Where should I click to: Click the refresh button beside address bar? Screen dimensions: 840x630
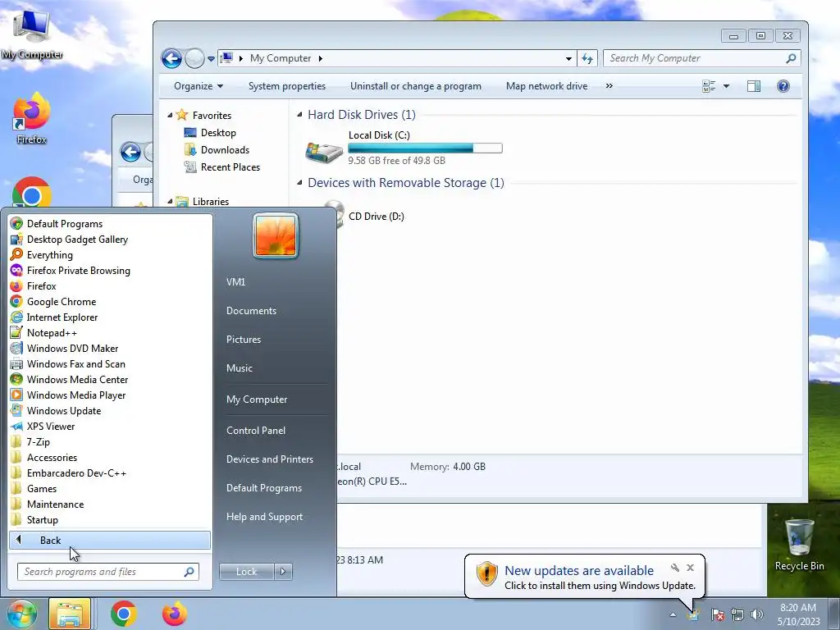tap(587, 58)
